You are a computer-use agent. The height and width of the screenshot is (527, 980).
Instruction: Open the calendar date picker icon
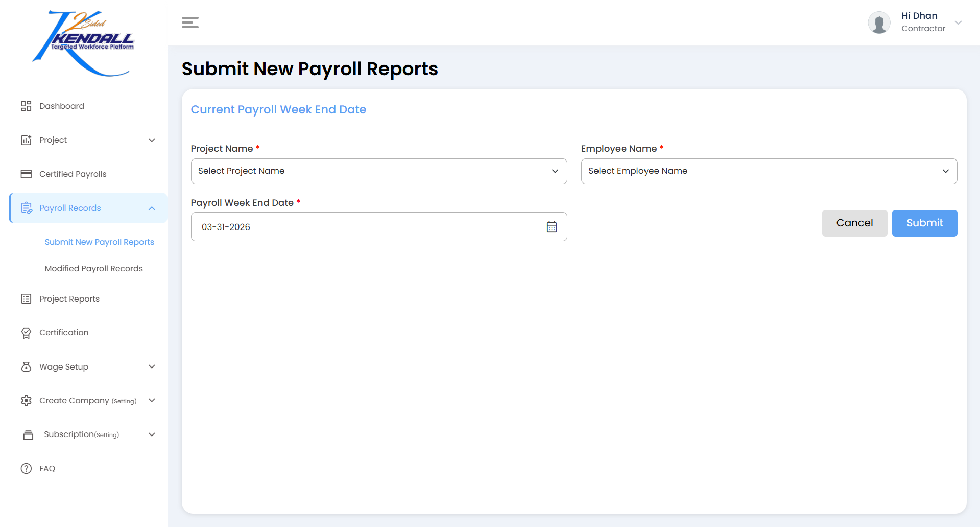[552, 227]
